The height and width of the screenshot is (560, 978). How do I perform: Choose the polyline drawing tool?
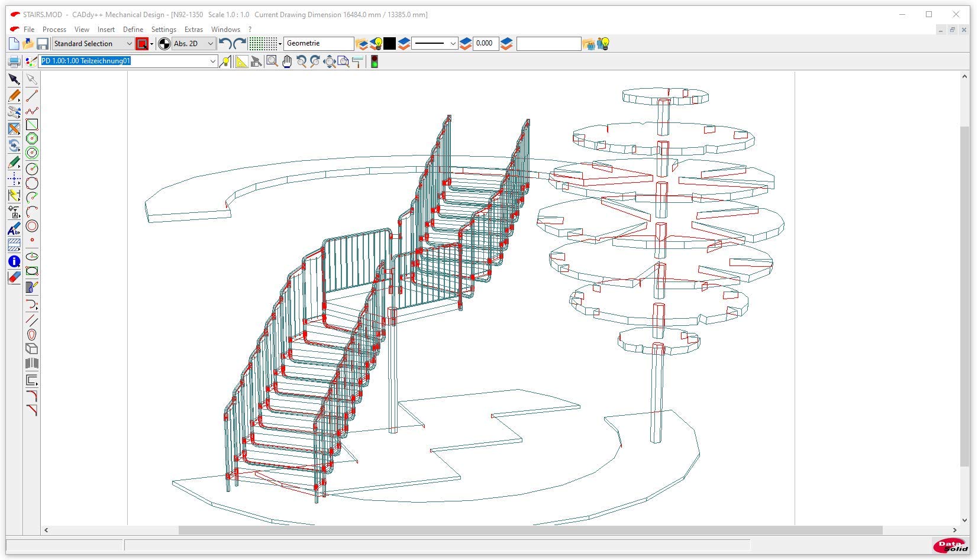[32, 111]
